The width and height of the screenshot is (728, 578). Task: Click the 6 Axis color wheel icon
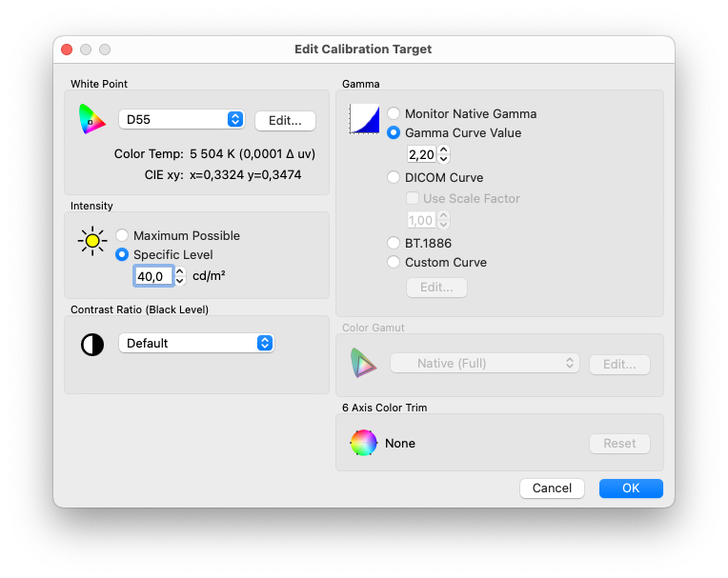[363, 443]
